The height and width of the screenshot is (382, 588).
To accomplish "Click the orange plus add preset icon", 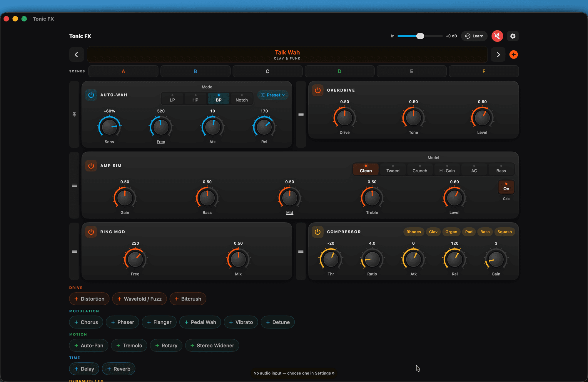I will coord(514,55).
